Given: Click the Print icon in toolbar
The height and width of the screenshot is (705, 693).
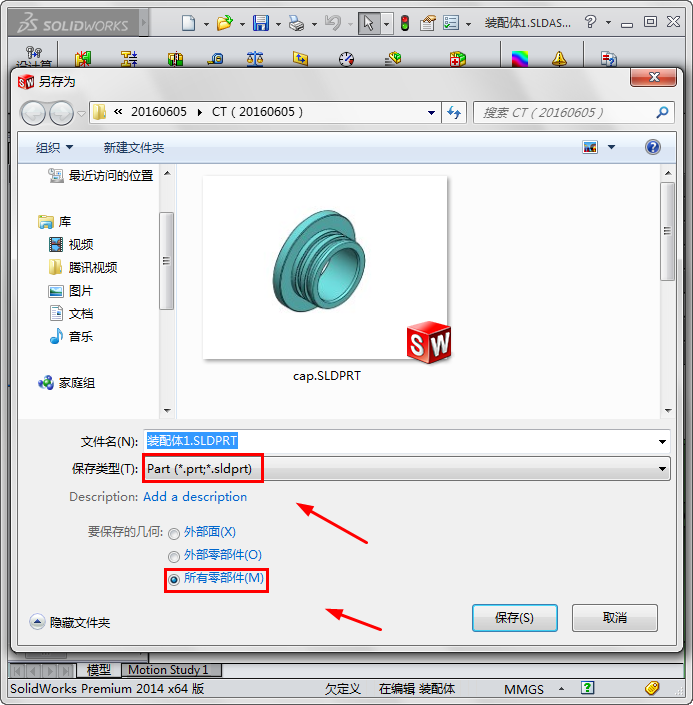Looking at the screenshot, I should [x=297, y=23].
